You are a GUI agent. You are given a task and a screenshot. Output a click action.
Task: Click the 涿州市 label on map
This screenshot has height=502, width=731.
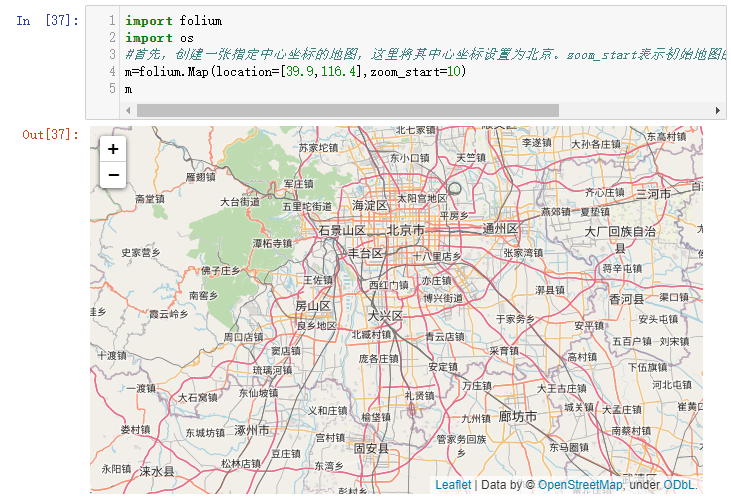point(252,430)
